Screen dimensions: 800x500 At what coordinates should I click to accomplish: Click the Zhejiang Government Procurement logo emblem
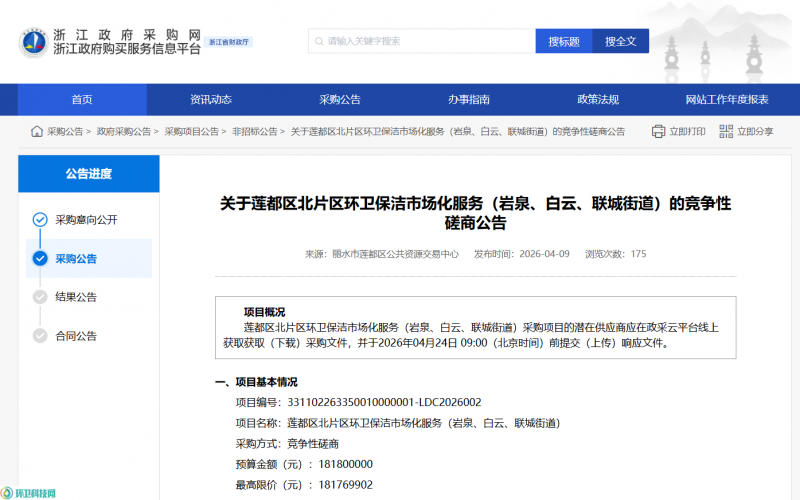33,42
